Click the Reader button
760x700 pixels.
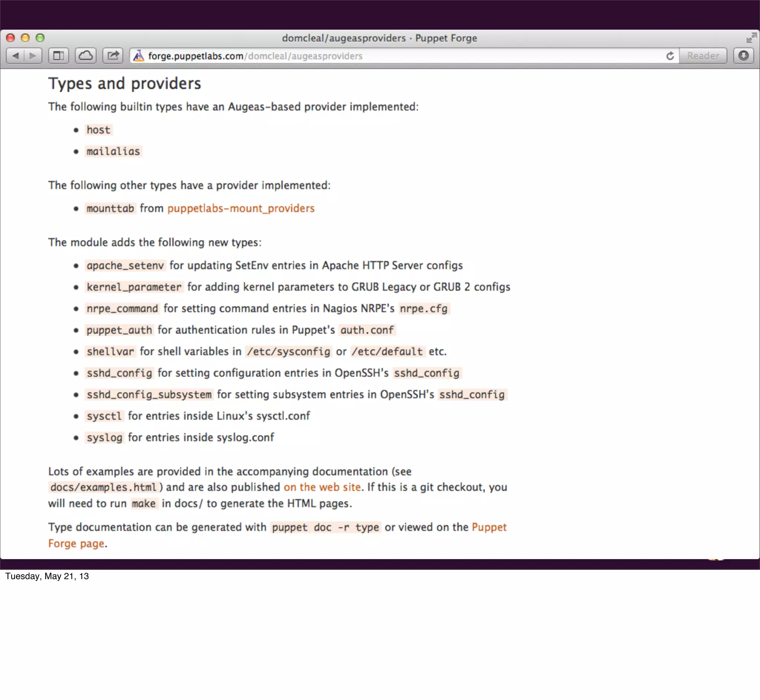coord(703,56)
